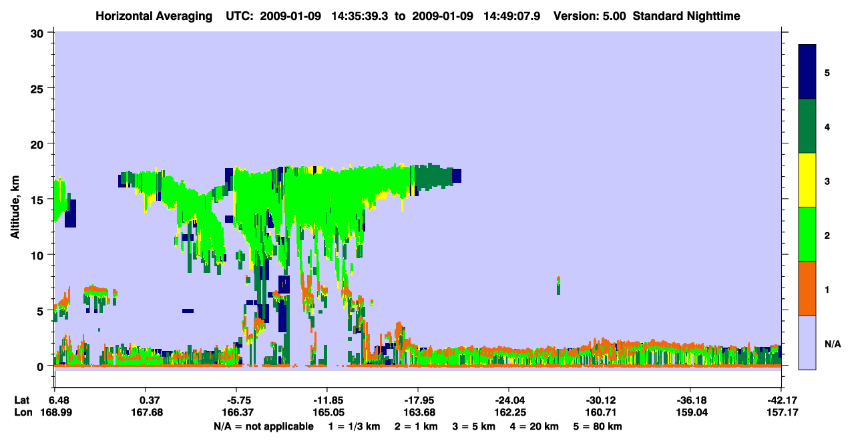Click the dark green colorbar segment labeled 4
Image resolution: width=868 pixels, height=445 pixels.
pyautogui.click(x=807, y=126)
